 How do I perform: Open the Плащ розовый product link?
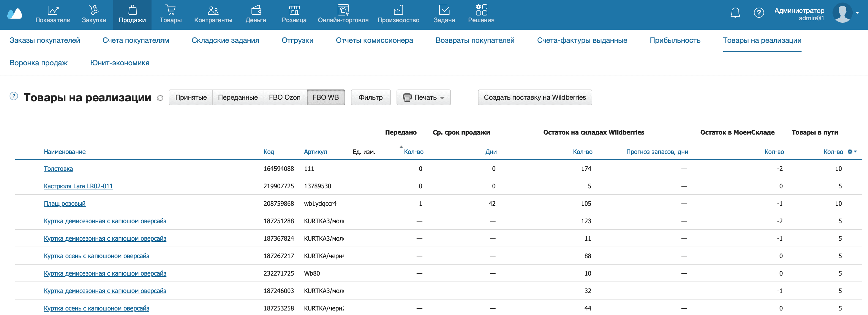[x=64, y=204]
